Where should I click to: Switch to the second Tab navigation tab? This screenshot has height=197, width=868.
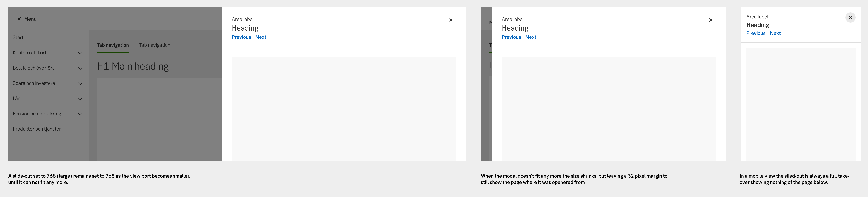(x=155, y=45)
